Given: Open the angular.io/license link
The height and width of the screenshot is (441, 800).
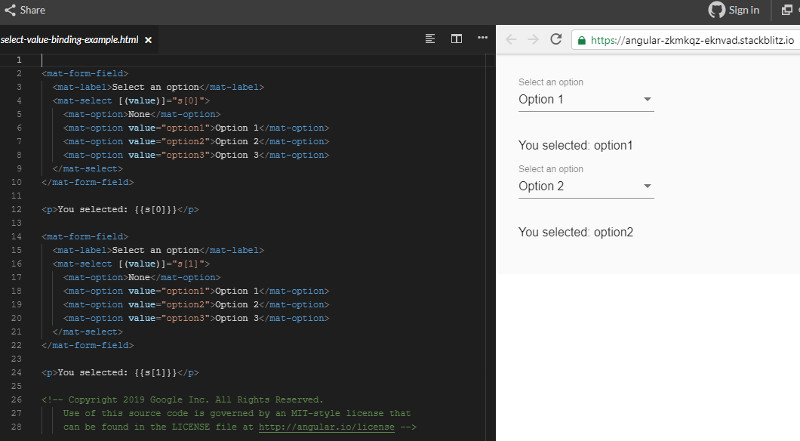Looking at the screenshot, I should pos(327,427).
